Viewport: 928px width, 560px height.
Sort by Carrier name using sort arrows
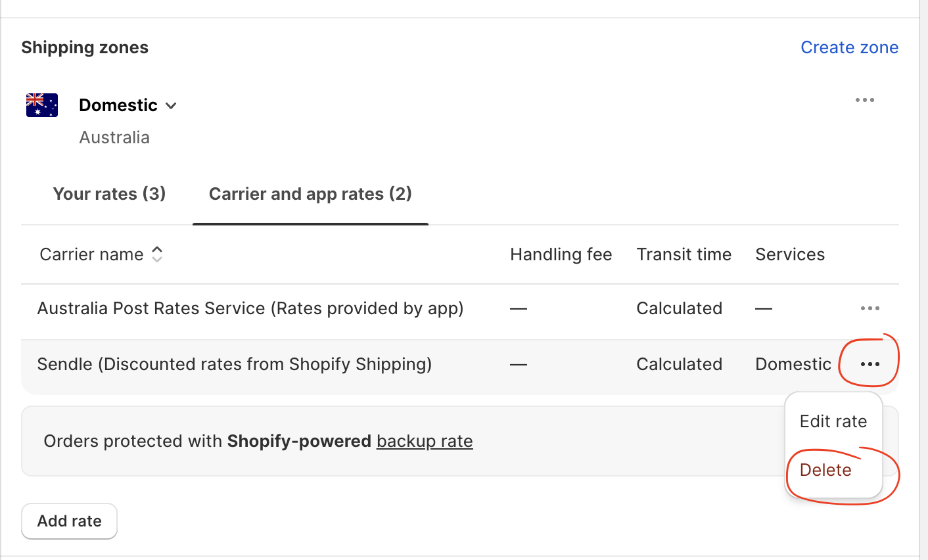pos(157,254)
